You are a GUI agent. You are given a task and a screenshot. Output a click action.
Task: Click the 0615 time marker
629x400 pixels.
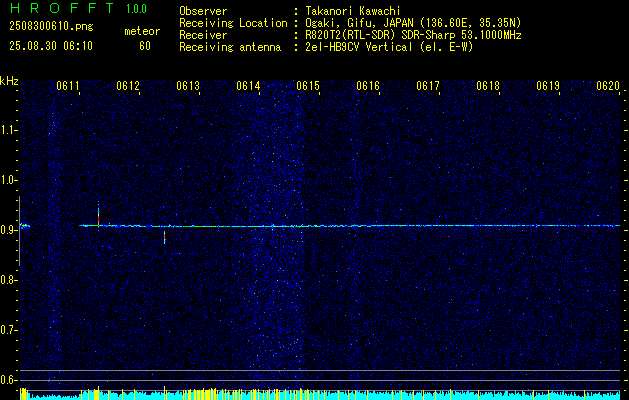point(308,86)
